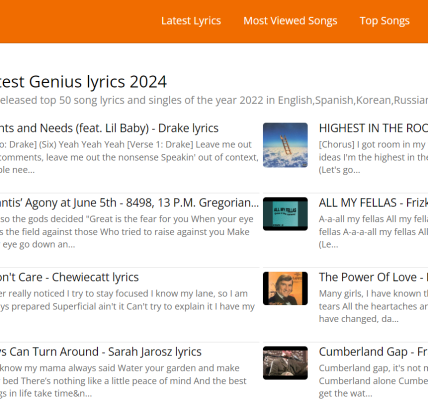This screenshot has width=428, height=400.
Task: Click The Power Of Love man portrait thumbnail
Action: pos(285,288)
